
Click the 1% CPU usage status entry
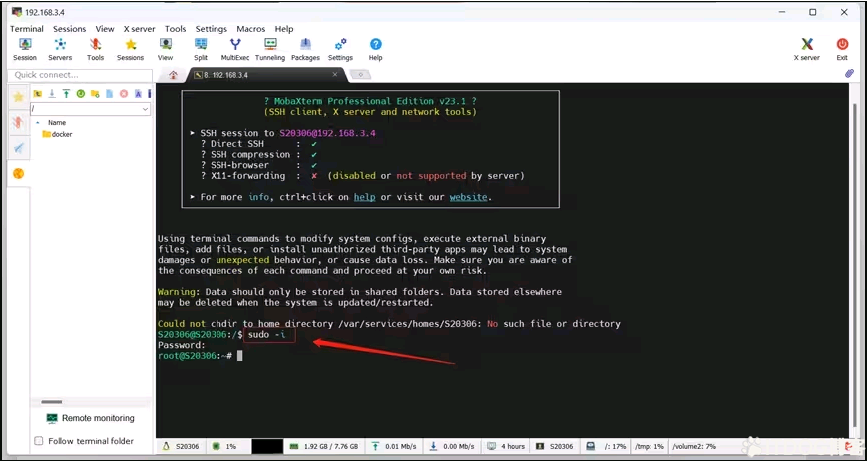click(224, 446)
